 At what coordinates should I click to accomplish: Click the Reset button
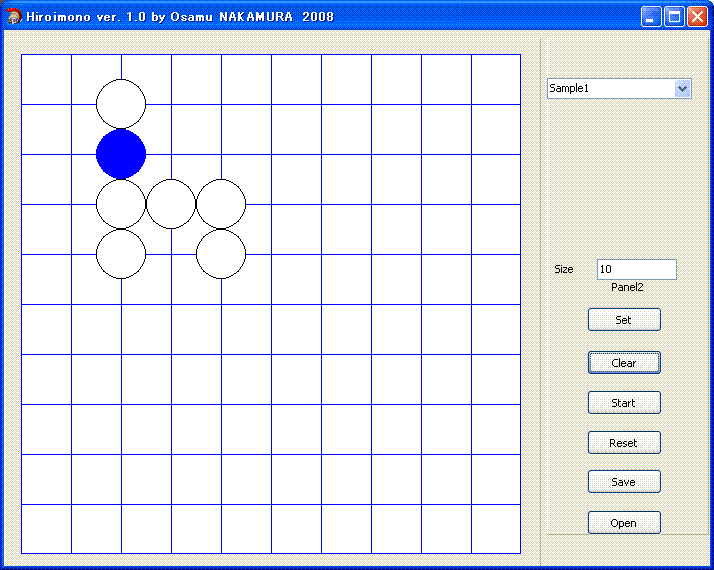click(624, 443)
